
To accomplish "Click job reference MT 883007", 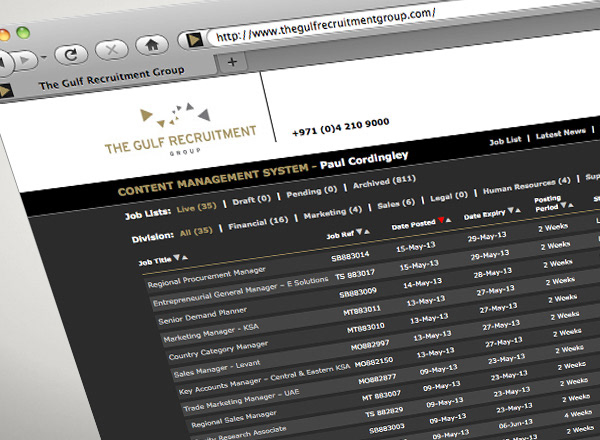I will pos(382,395).
